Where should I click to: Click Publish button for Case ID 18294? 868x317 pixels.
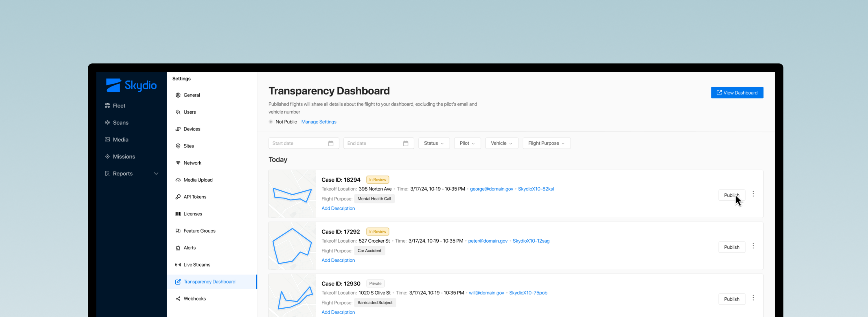pyautogui.click(x=732, y=195)
